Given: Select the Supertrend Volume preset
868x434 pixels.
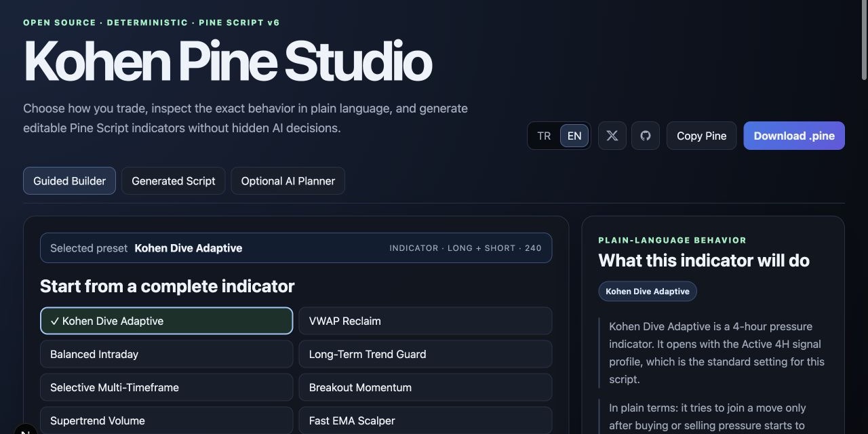Looking at the screenshot, I should pos(167,420).
